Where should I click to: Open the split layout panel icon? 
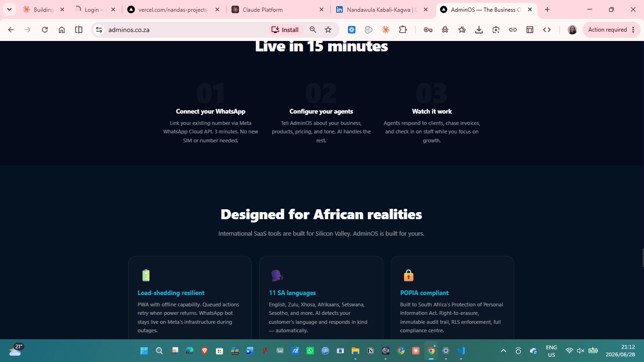pyautogui.click(x=530, y=30)
